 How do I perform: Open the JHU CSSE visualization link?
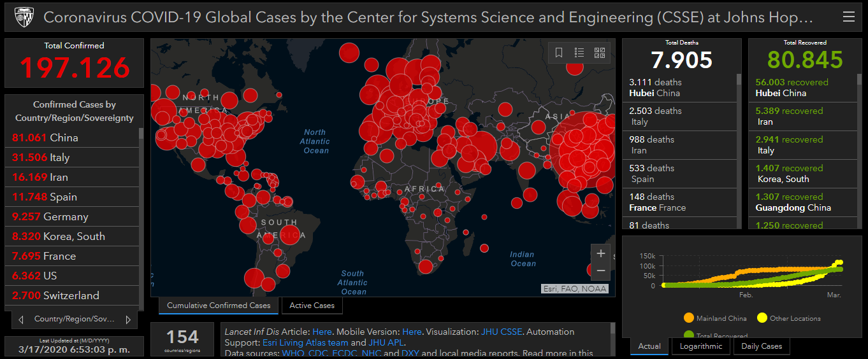pyautogui.click(x=501, y=332)
